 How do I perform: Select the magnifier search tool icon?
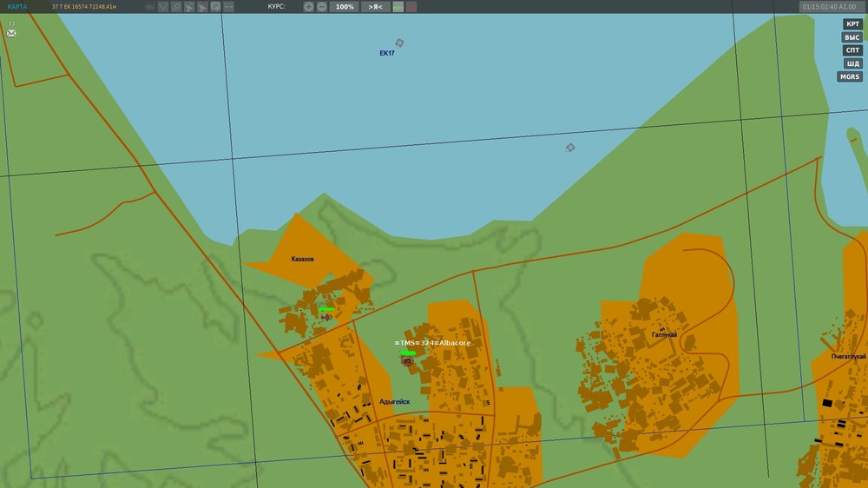point(176,7)
